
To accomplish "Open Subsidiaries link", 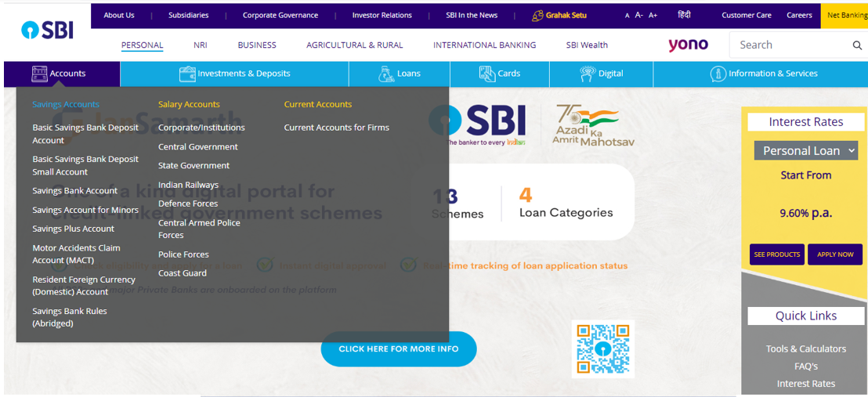I will pyautogui.click(x=188, y=16).
